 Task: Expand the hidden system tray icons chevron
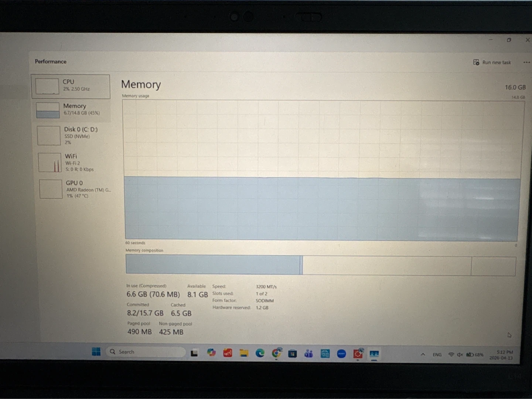click(423, 355)
